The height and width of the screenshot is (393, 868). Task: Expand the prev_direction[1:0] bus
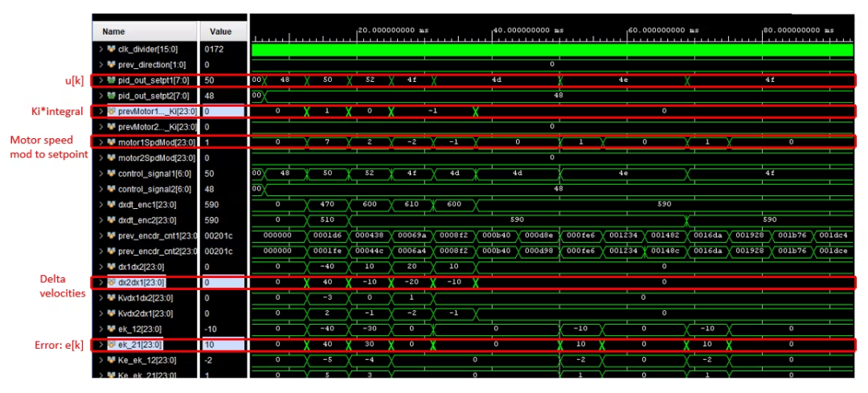[x=100, y=64]
